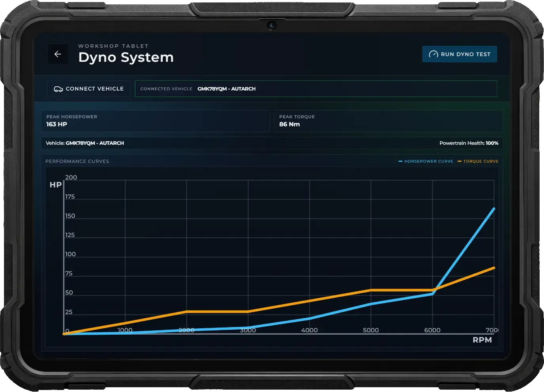Expand the Peak Torque card
The width and height of the screenshot is (544, 392).
pos(388,121)
